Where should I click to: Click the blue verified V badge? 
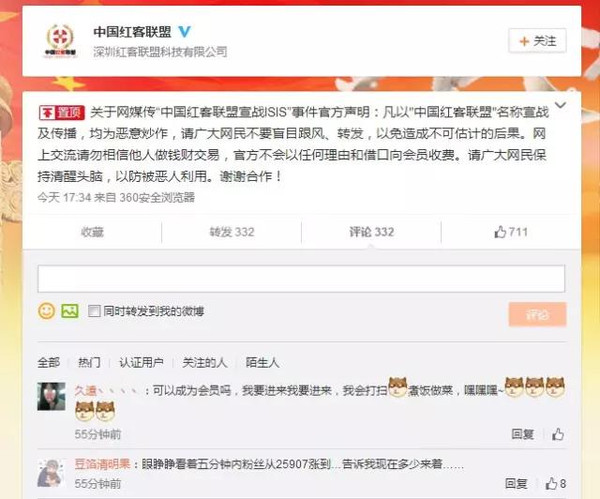pyautogui.click(x=184, y=31)
